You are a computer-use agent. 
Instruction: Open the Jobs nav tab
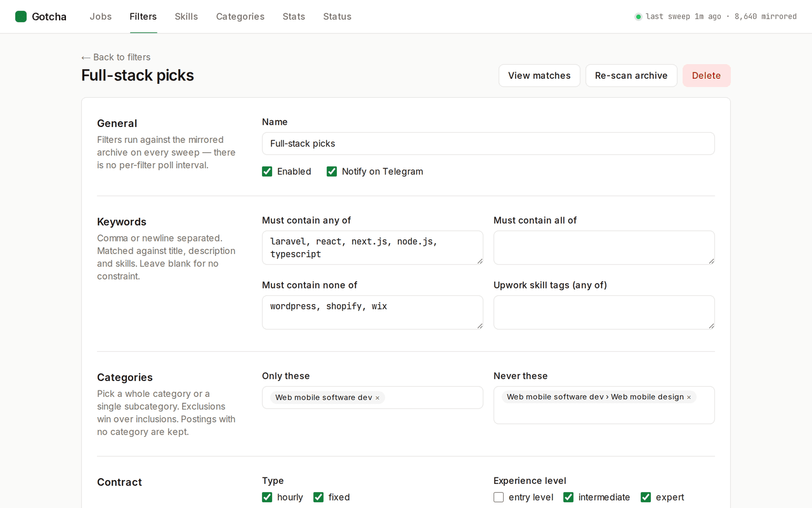[100, 17]
